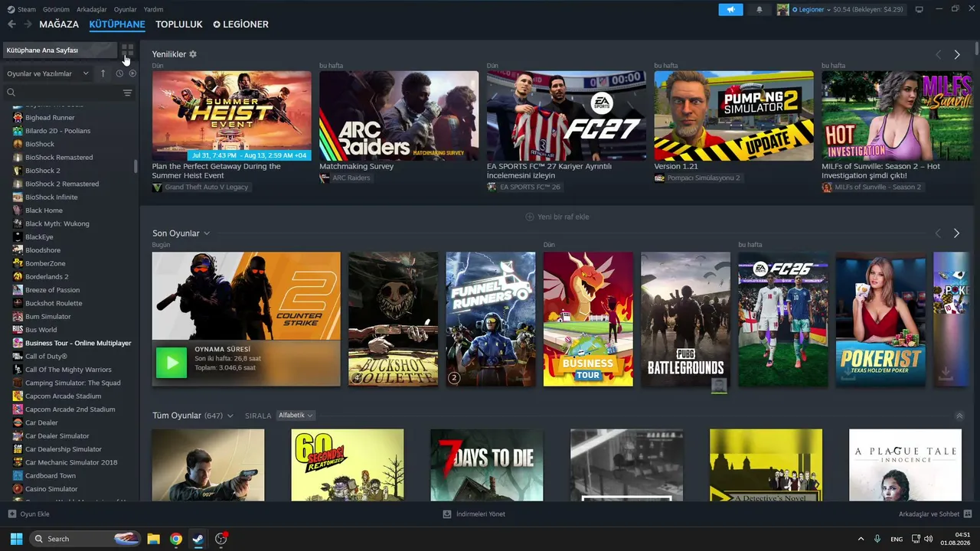Click the navigate back arrow

(x=11, y=24)
